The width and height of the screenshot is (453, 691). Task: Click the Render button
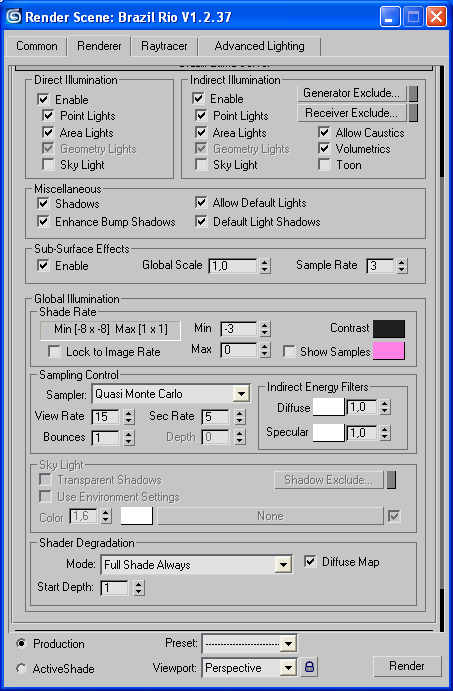407,666
